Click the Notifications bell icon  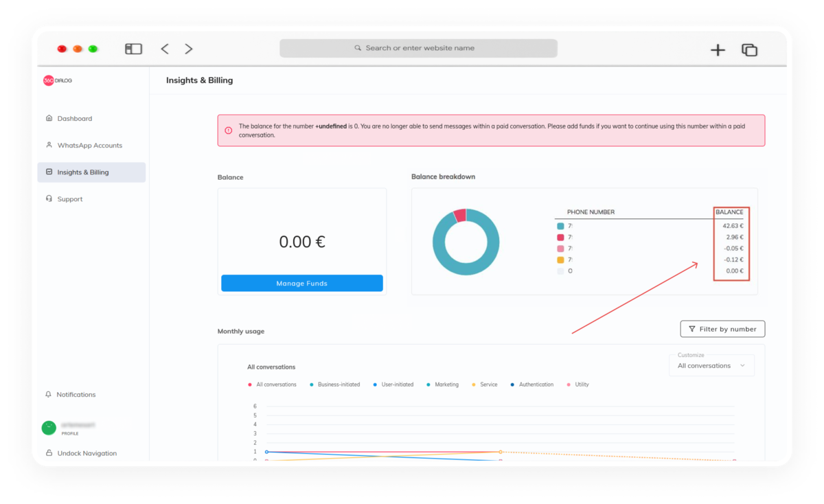pos(48,394)
